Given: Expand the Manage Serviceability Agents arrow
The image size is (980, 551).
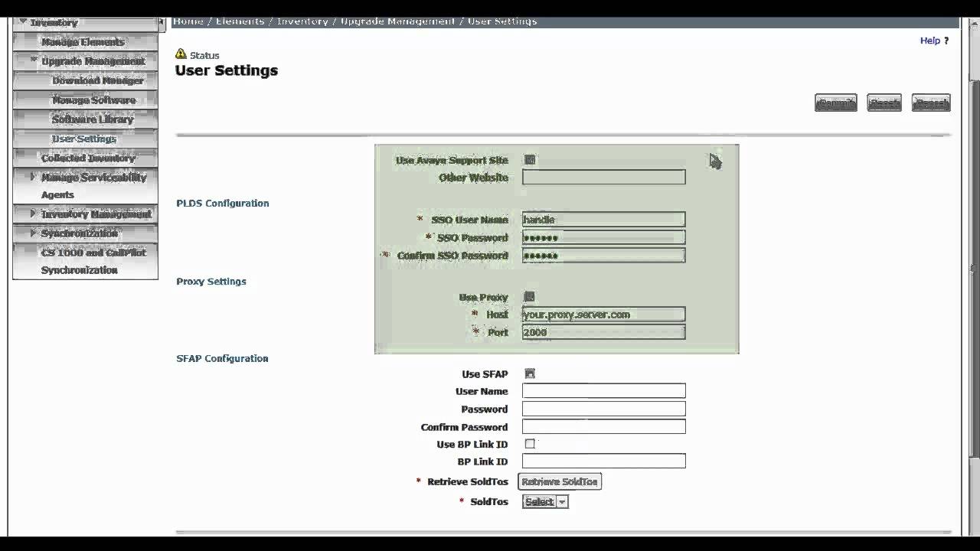Looking at the screenshot, I should click(33, 177).
